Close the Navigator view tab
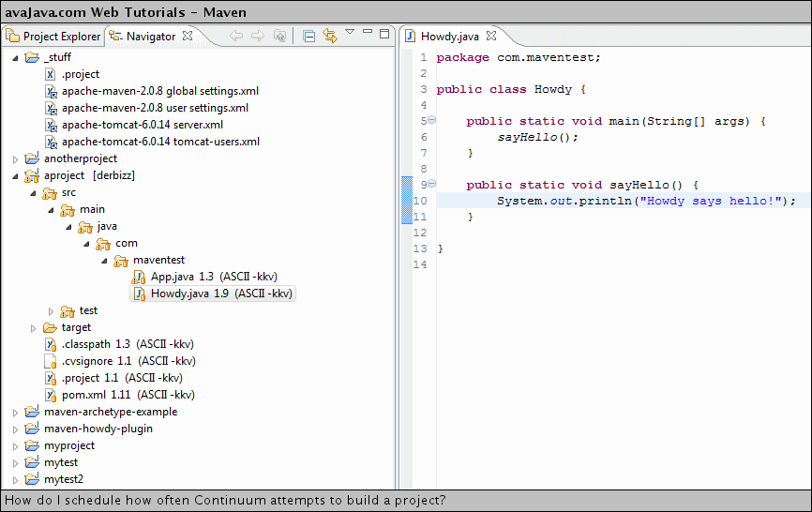 pos(188,36)
